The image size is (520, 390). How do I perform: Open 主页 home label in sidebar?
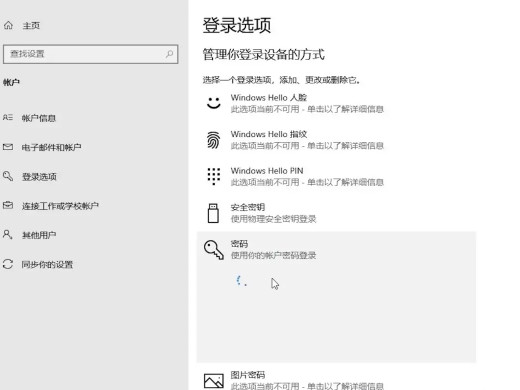31,26
